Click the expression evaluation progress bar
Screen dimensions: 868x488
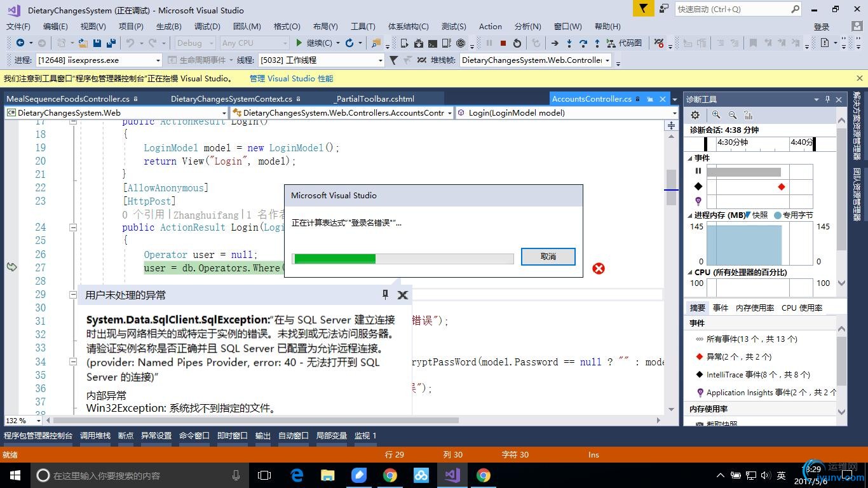pyautogui.click(x=403, y=259)
